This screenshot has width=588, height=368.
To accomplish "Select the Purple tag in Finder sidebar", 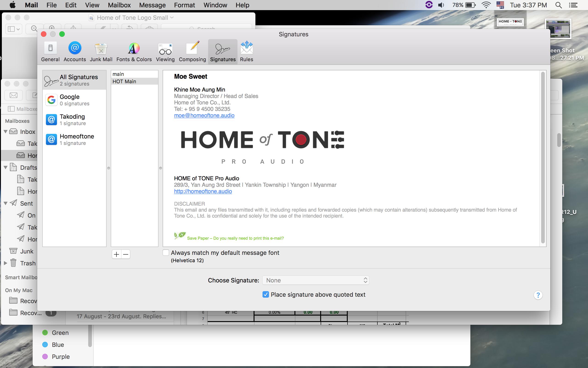I will (56, 356).
